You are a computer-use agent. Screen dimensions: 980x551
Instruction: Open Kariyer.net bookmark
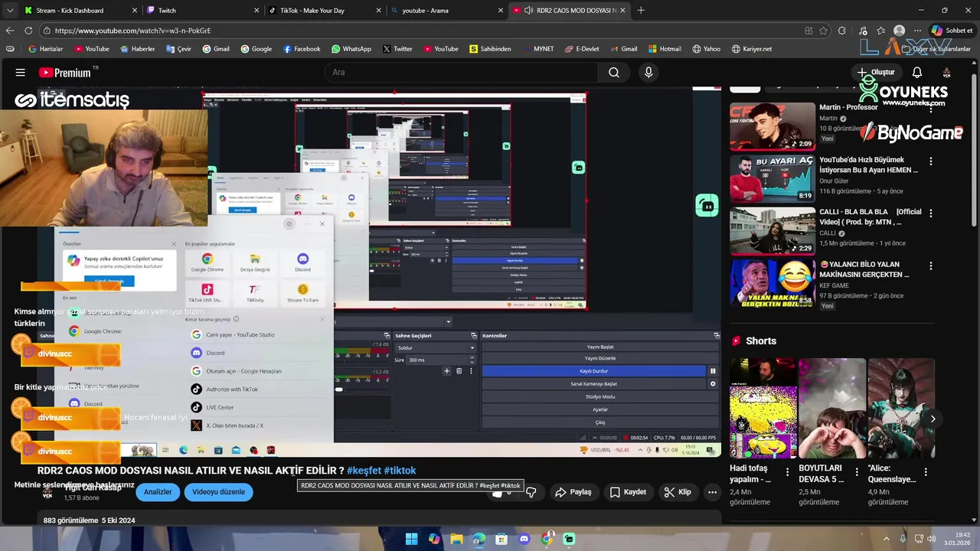(751, 49)
